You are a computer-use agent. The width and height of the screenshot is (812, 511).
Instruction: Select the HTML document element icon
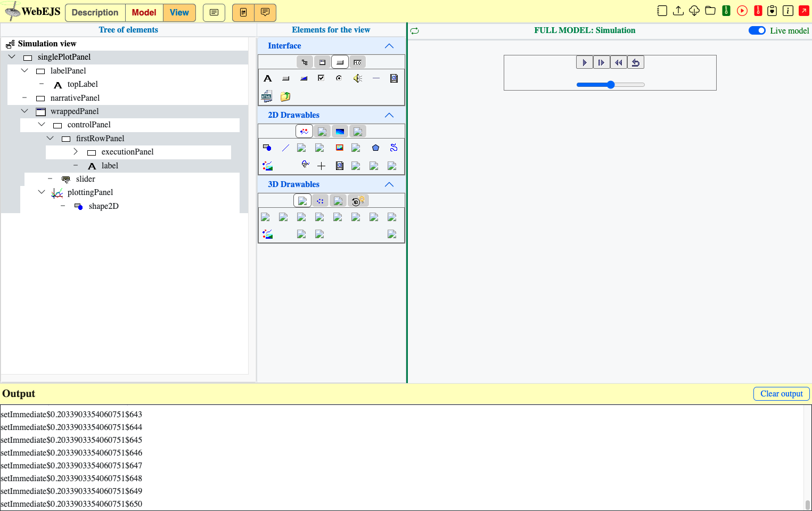point(267,96)
